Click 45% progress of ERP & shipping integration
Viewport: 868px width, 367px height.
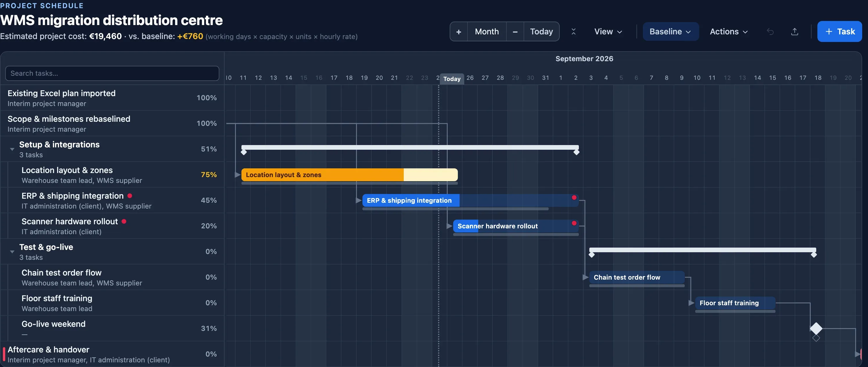[x=209, y=200]
